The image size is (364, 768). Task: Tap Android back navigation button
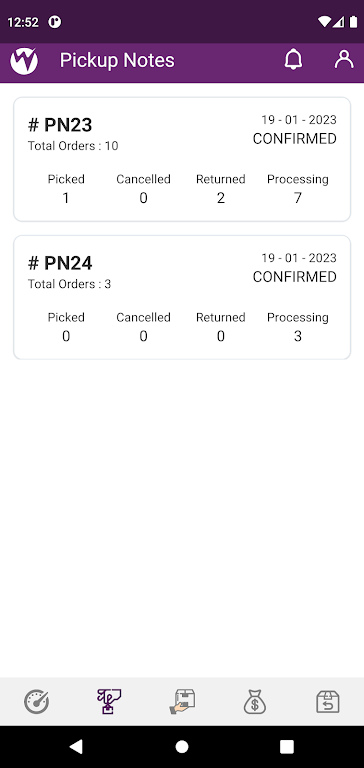(x=76, y=746)
